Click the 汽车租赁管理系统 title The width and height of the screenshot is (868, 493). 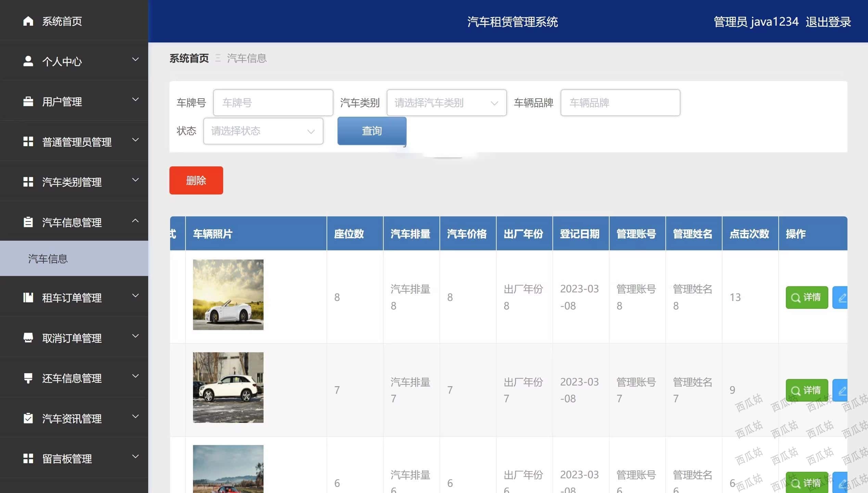pos(512,22)
